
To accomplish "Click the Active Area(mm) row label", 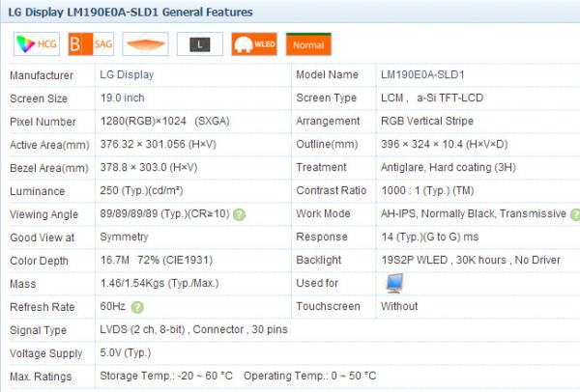I will pos(49,145).
